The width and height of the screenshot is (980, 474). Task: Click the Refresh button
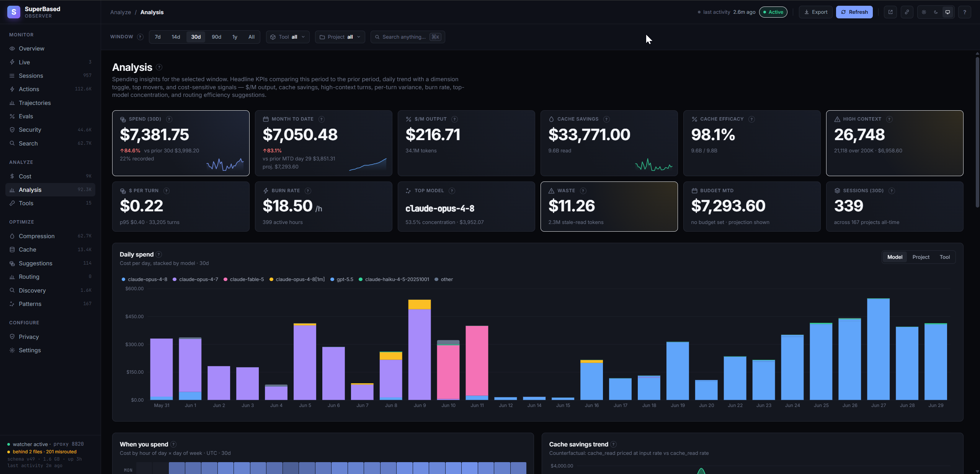click(854, 12)
